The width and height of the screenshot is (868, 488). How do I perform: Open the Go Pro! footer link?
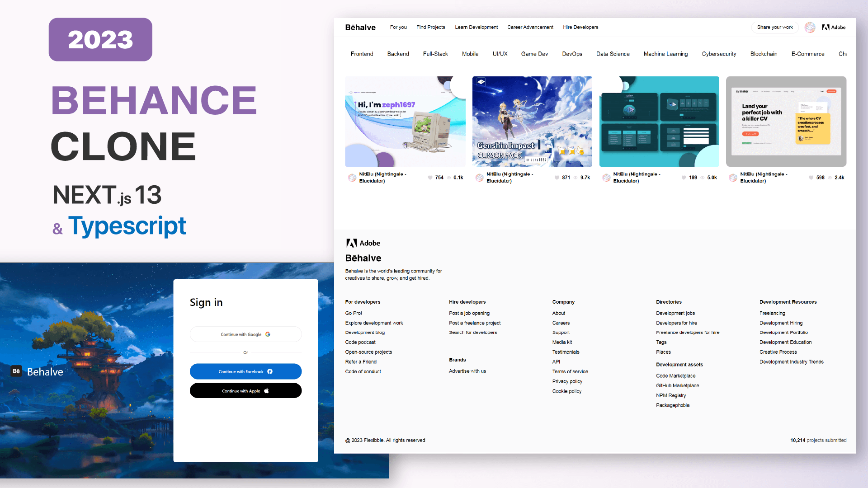354,313
